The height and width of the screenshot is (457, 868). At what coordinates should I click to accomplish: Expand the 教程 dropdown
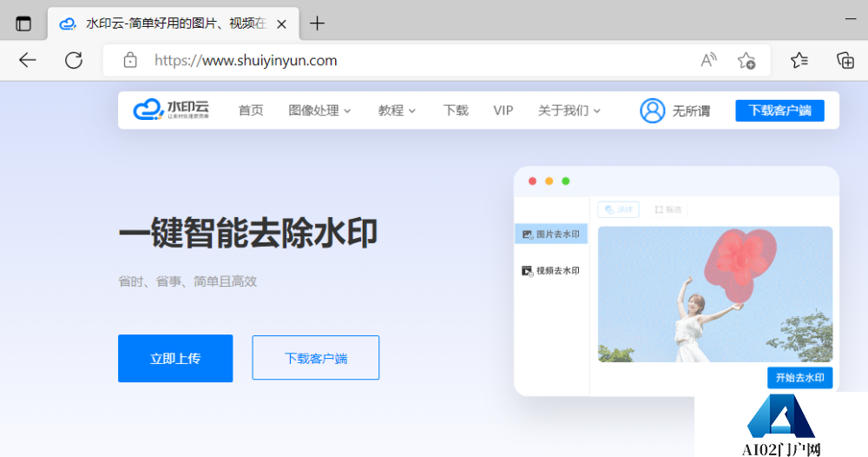pyautogui.click(x=397, y=110)
